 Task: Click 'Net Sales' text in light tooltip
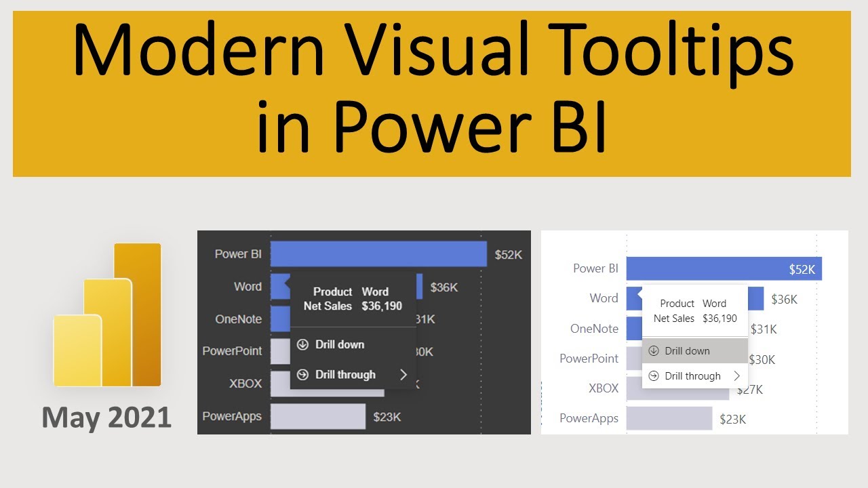coord(674,319)
